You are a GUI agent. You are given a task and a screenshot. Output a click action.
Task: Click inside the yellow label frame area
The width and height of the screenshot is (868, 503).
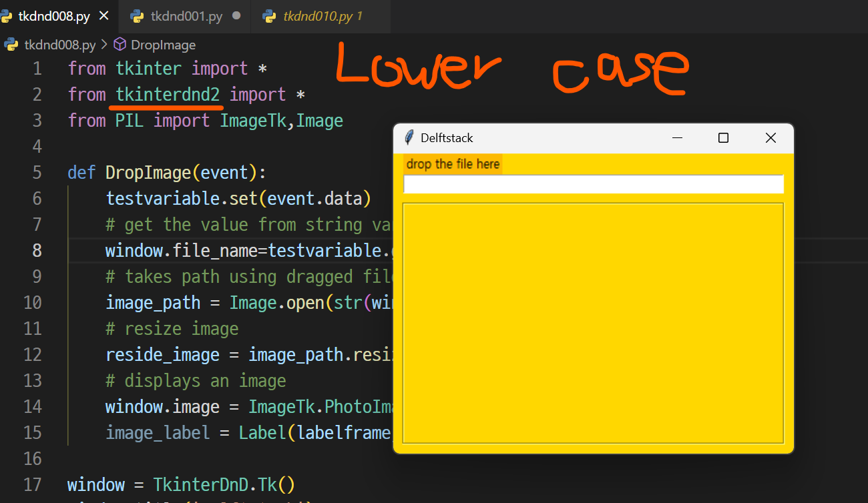(x=593, y=323)
